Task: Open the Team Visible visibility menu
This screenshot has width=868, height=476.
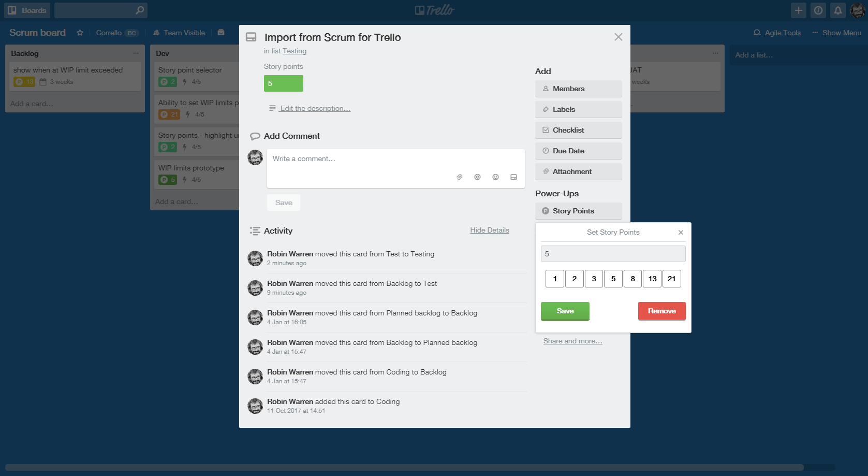Action: pyautogui.click(x=179, y=32)
